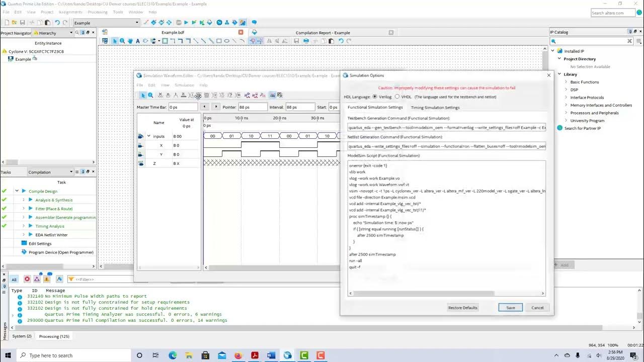Open Microsoft Edge from the taskbar

coord(173,355)
